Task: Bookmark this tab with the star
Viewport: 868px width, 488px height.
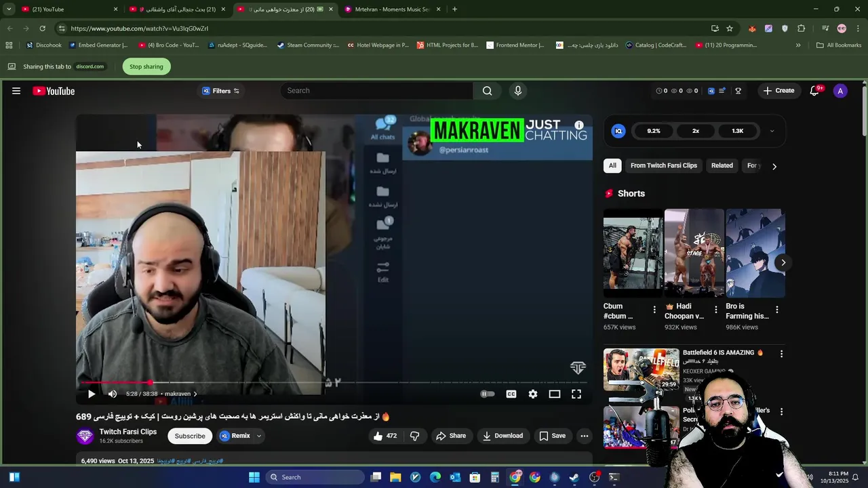Action: point(730,28)
